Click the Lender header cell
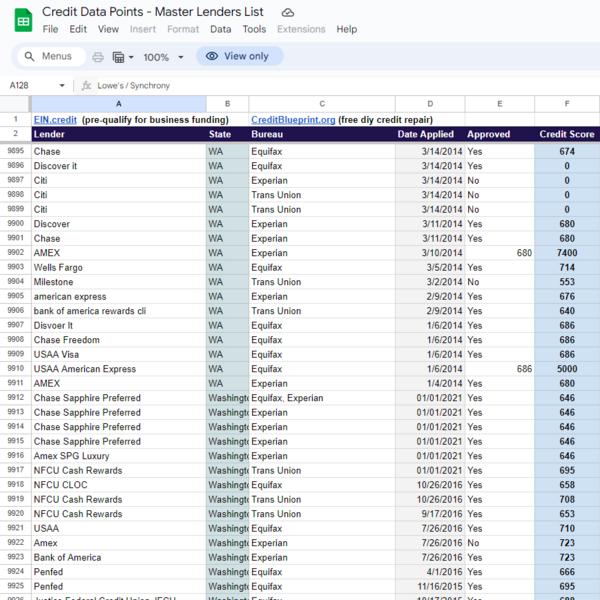This screenshot has width=600, height=600. click(119, 134)
